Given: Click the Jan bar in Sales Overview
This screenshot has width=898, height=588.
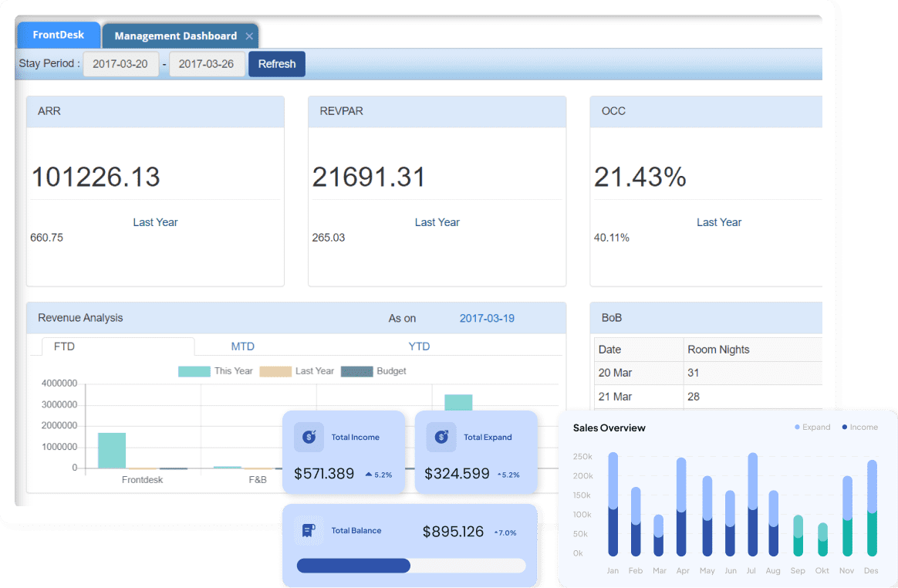Looking at the screenshot, I should click(x=613, y=505).
